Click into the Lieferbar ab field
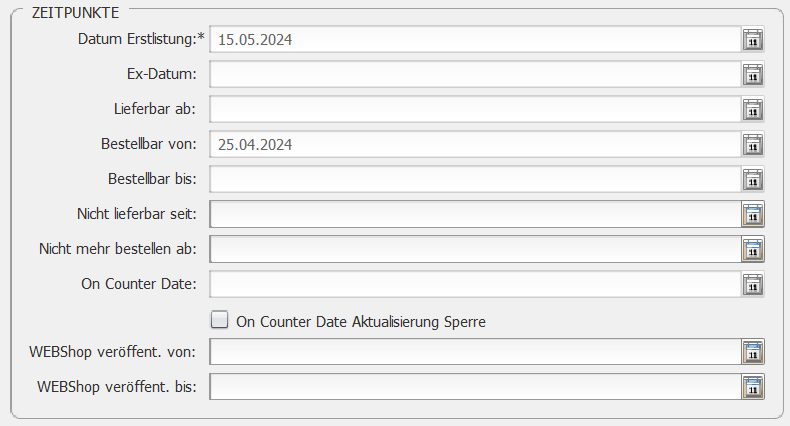The height and width of the screenshot is (426, 790). 475,109
